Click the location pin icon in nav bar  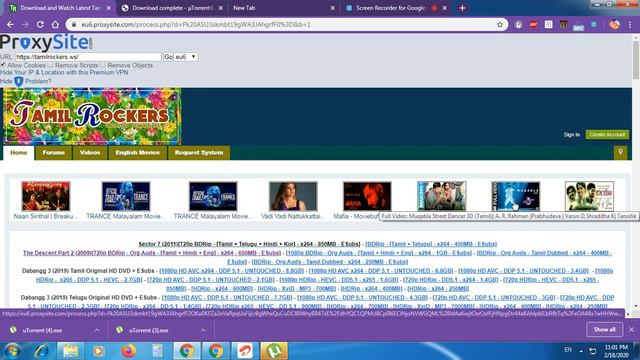point(620,152)
